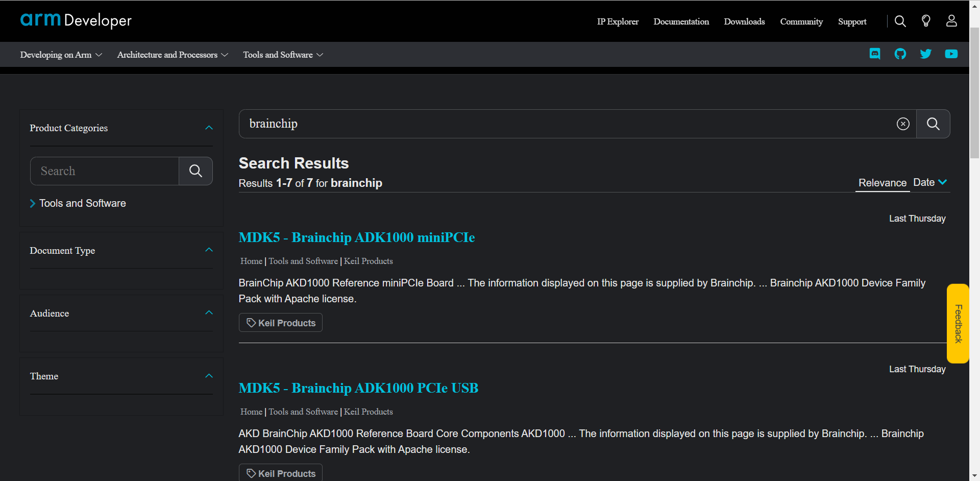Open the Twitter icon link
The image size is (980, 481).
tap(926, 54)
